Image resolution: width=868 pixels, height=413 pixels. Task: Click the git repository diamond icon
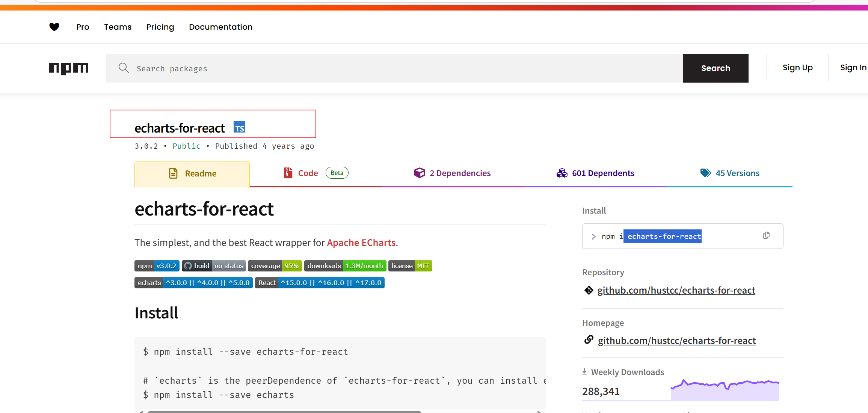tap(589, 290)
